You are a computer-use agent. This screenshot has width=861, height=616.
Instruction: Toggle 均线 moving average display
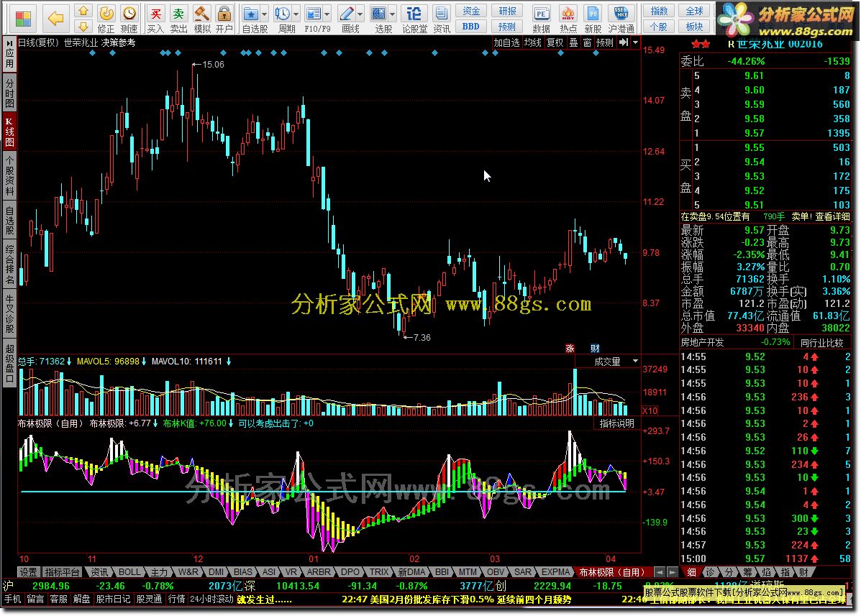click(x=532, y=42)
